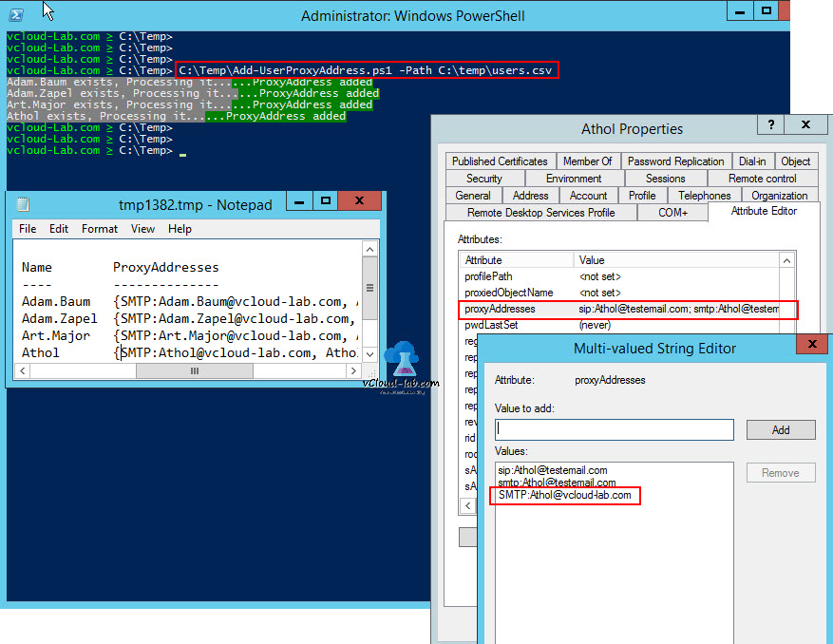Click the Add button in Multi-valued String Editor
Screen dimensions: 833x644
[781, 429]
